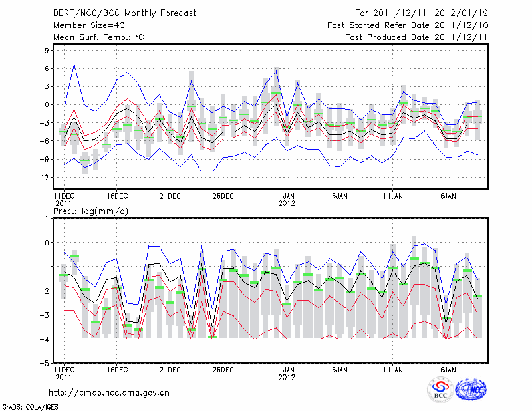Click the -12 tick on temperature y-axis
Screen dimensions: 532x411
point(43,178)
